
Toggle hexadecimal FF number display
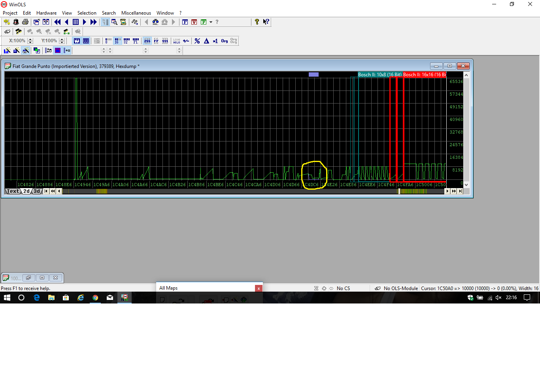(156, 41)
